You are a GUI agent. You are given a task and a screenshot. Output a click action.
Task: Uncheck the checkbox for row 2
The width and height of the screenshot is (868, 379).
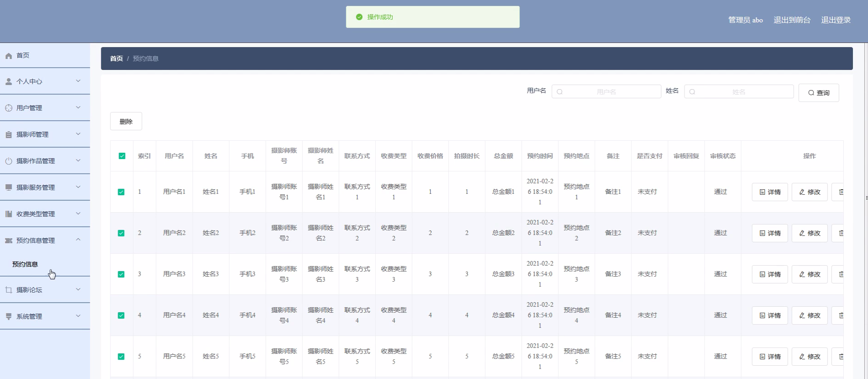point(121,233)
